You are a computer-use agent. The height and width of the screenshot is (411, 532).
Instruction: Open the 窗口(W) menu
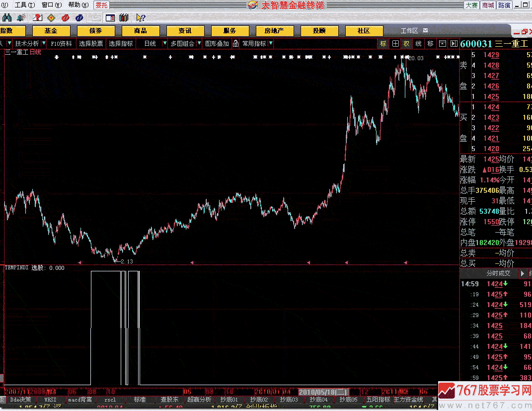[x=52, y=5]
